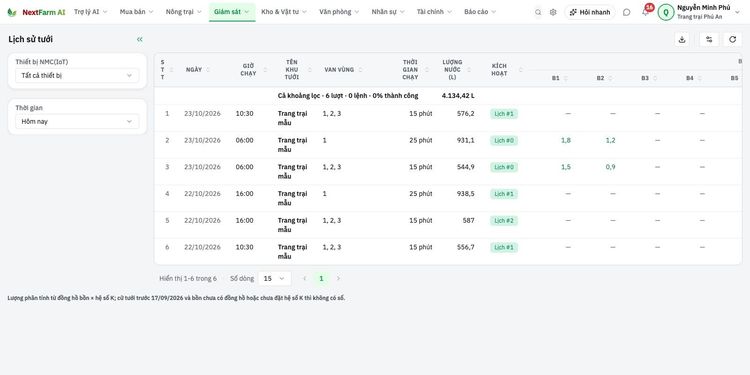Click Lịch #0 tag in row 2

click(x=504, y=141)
